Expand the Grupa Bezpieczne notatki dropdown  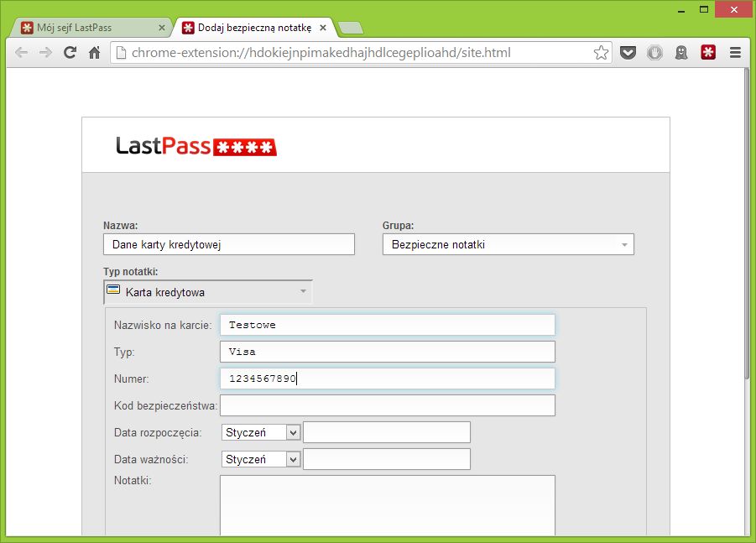coord(508,244)
